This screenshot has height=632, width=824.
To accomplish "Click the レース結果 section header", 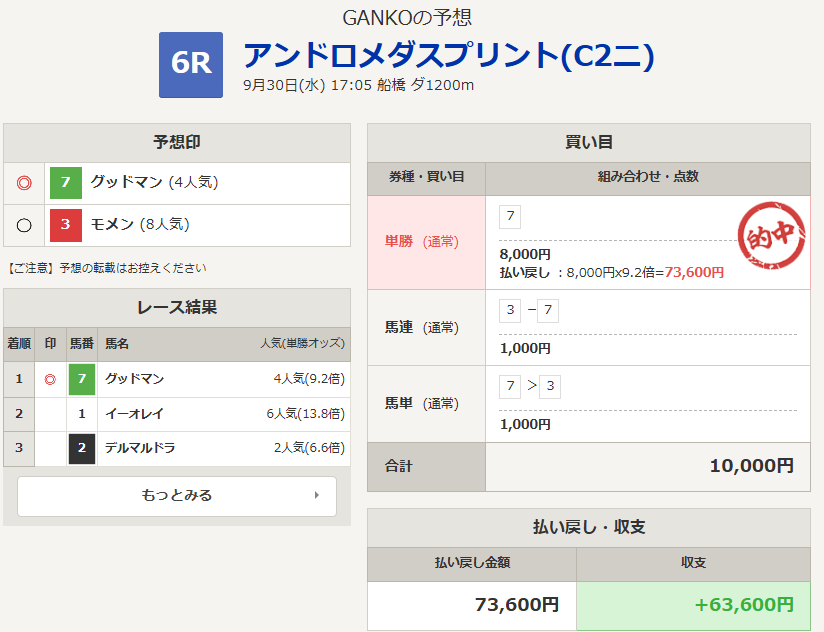I will tap(177, 308).
